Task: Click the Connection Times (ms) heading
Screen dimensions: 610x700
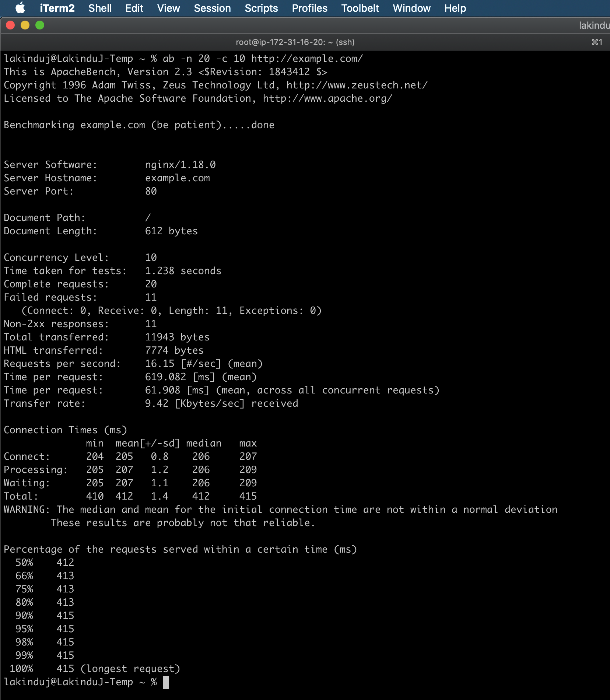Action: click(x=65, y=430)
